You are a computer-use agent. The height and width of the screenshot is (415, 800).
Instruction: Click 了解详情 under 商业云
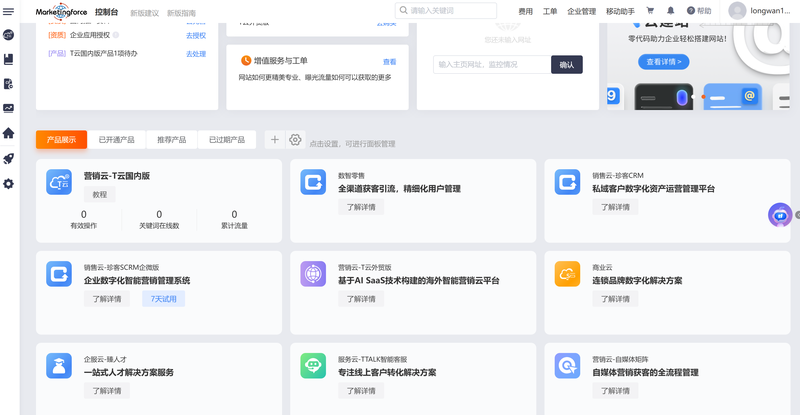pos(615,299)
